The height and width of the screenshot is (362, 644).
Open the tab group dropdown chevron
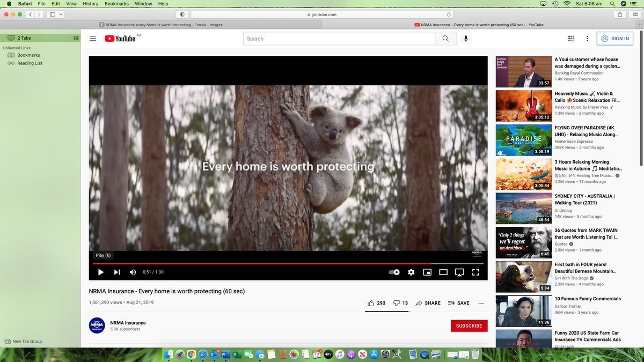pyautogui.click(x=61, y=14)
